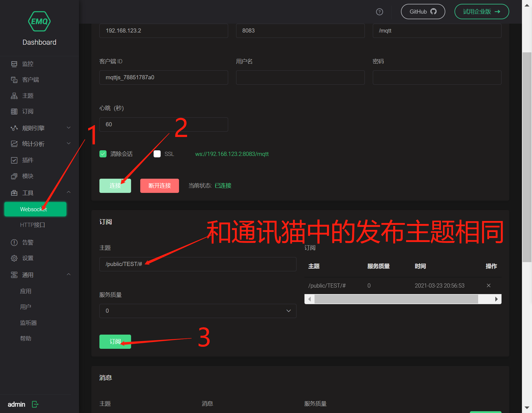
Task: Go to the 应用 applications page
Action: coord(26,291)
